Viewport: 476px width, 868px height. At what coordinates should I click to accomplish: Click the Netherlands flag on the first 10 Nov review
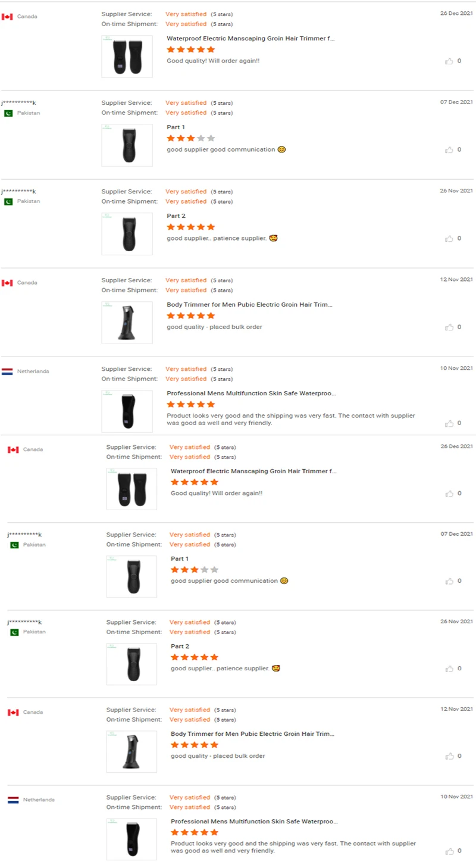pyautogui.click(x=7, y=371)
